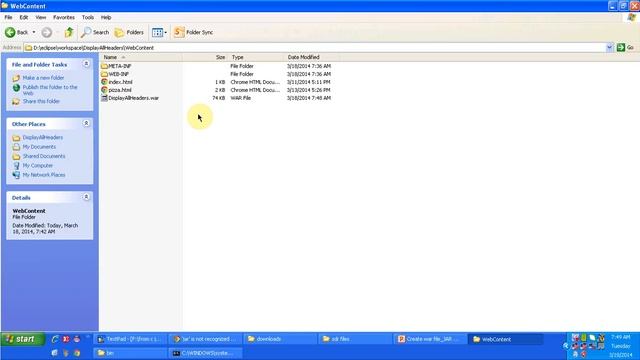This screenshot has width=640, height=360.
Task: Open the Tools menu
Action: [88, 18]
